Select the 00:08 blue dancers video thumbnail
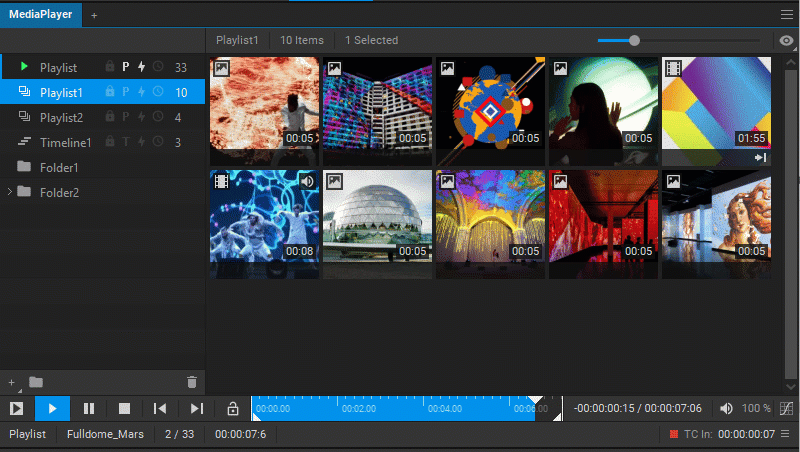 (x=264, y=224)
